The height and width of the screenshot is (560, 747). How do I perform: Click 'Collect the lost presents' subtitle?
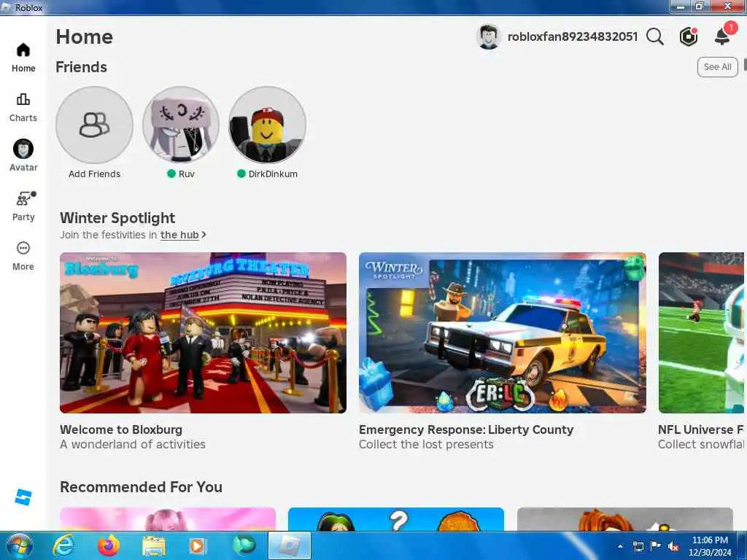(426, 444)
